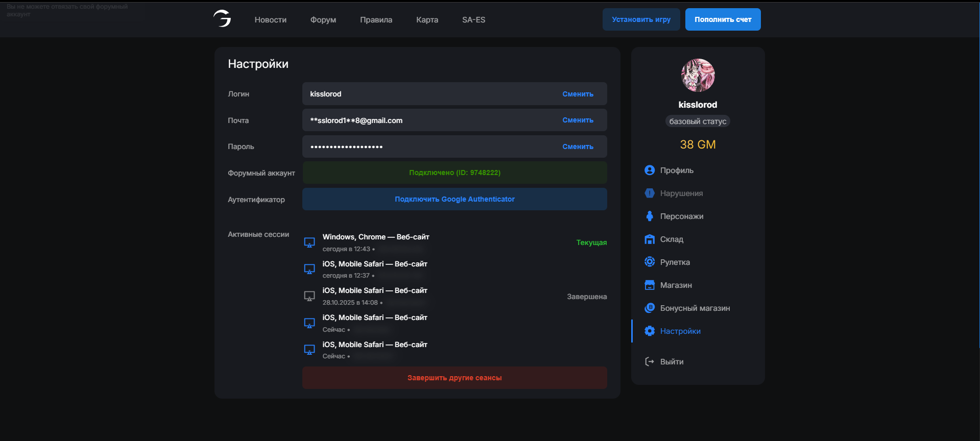Open Склад via its warehouse icon
Image resolution: width=980 pixels, height=441 pixels.
tap(649, 239)
